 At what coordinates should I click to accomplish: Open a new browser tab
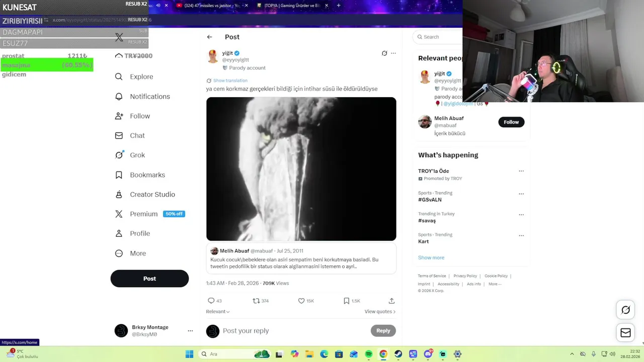[x=339, y=6]
